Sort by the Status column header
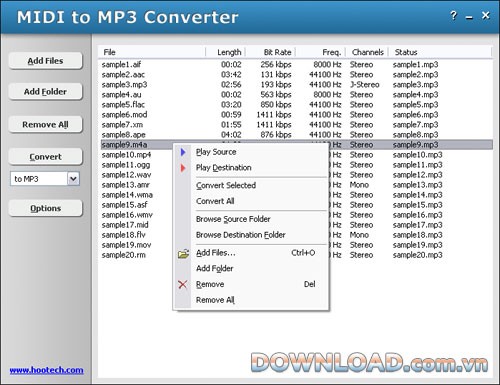 [x=440, y=52]
